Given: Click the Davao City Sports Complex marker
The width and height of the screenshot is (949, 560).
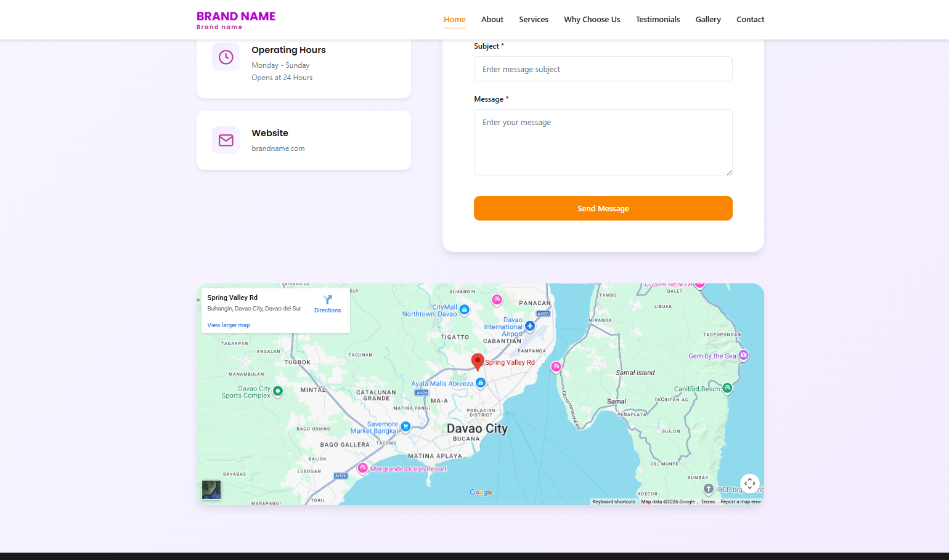Looking at the screenshot, I should 278,391.
